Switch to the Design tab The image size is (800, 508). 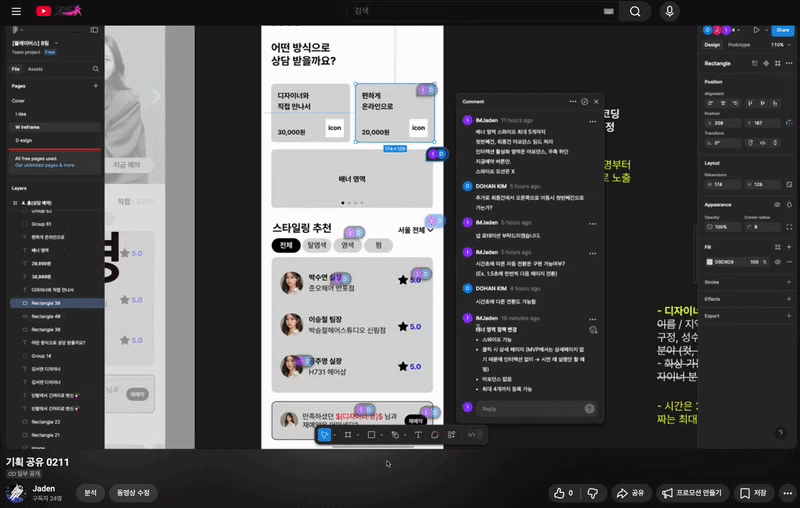point(712,45)
